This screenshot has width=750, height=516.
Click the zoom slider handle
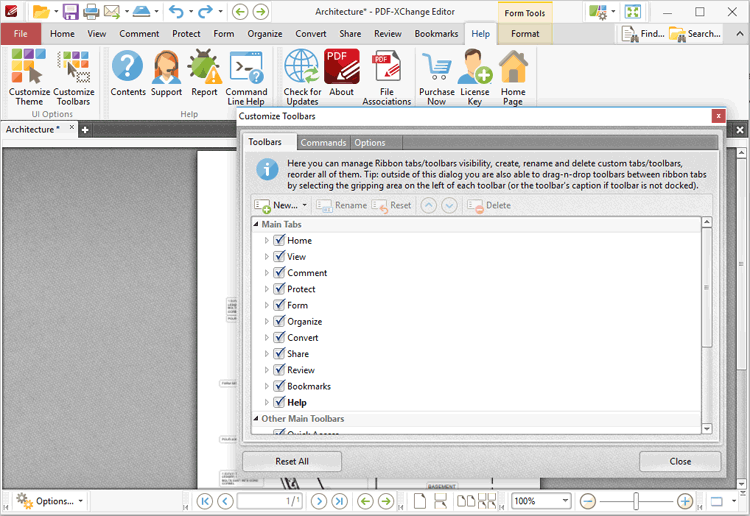click(636, 501)
